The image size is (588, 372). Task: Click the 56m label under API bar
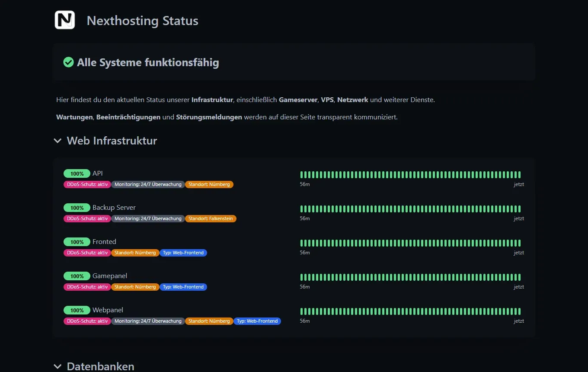(305, 184)
